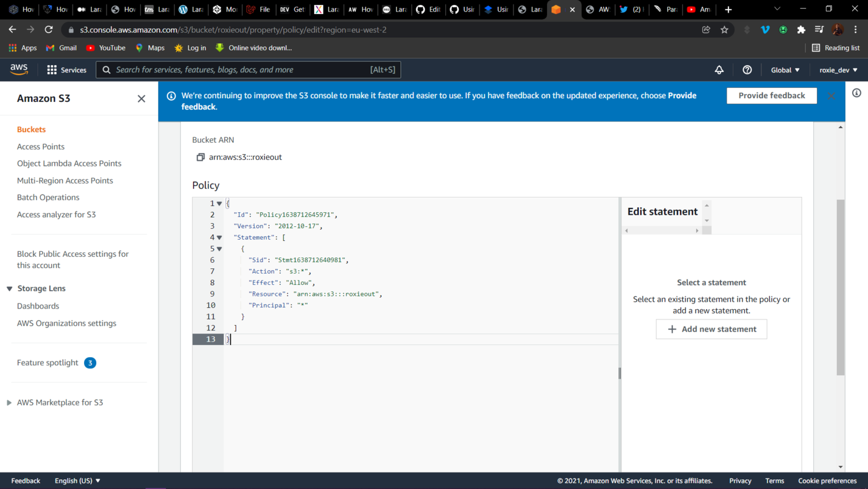Bookmark this page with star icon
868x489 pixels.
[x=724, y=30]
